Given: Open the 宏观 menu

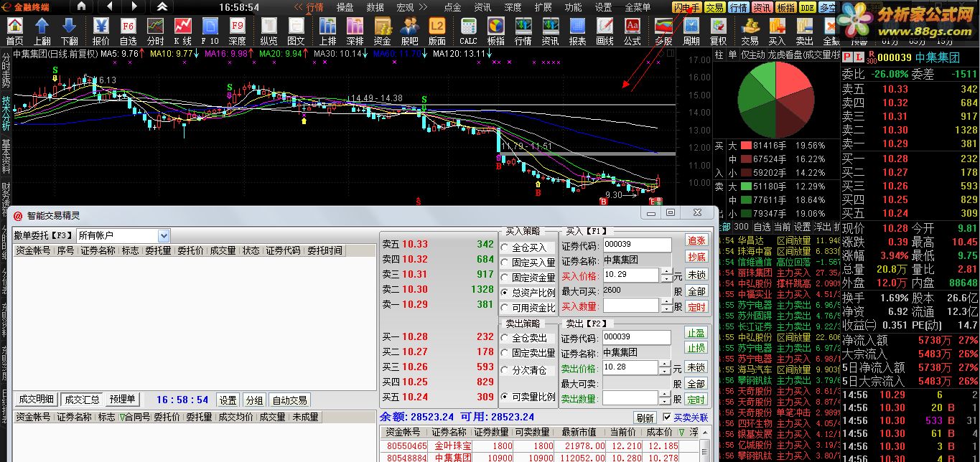Looking at the screenshot, I should click(405, 7).
